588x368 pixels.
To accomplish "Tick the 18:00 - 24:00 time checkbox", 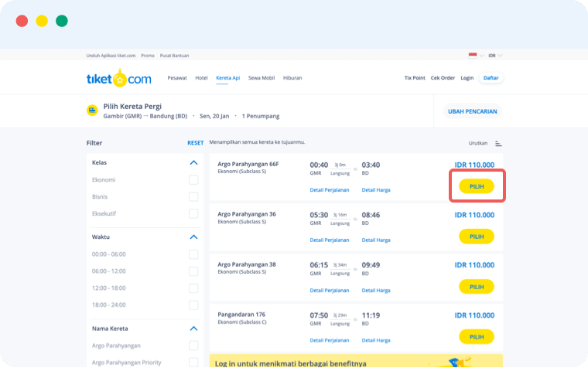I will [x=193, y=305].
